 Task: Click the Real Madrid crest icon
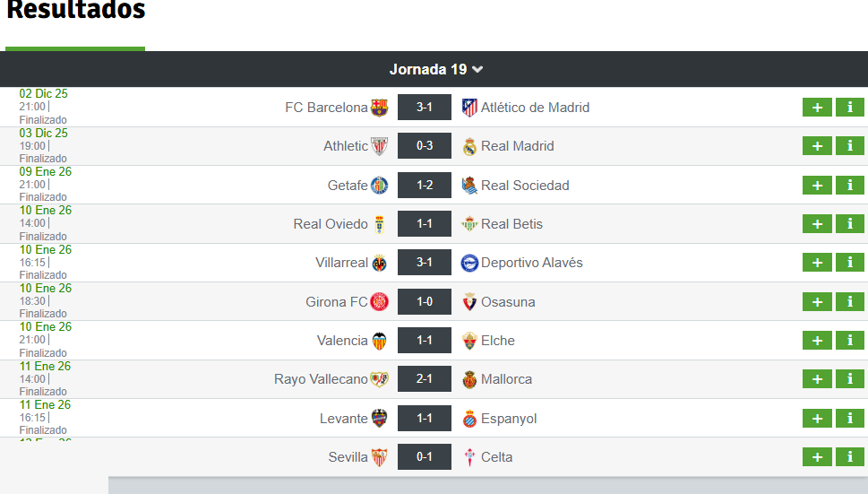469,146
